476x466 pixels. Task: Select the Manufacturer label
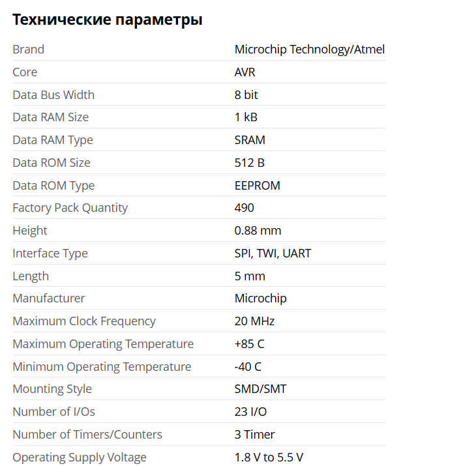(x=48, y=299)
